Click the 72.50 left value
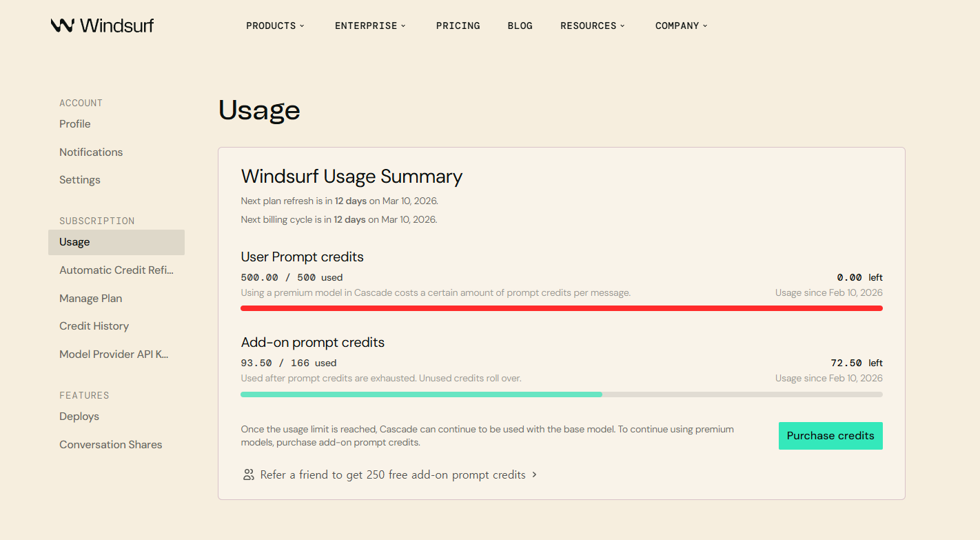980x540 pixels. [x=857, y=363]
